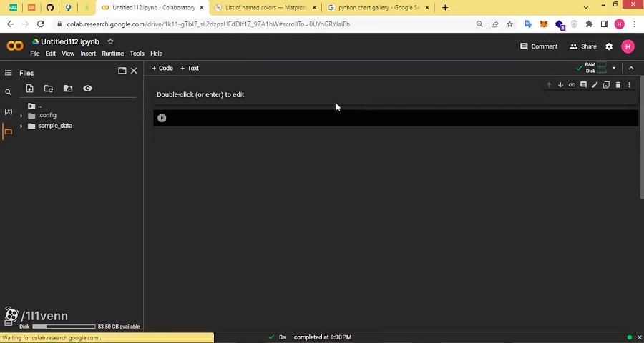Expand the sample_data folder
The width and height of the screenshot is (644, 343).
pos(21,126)
